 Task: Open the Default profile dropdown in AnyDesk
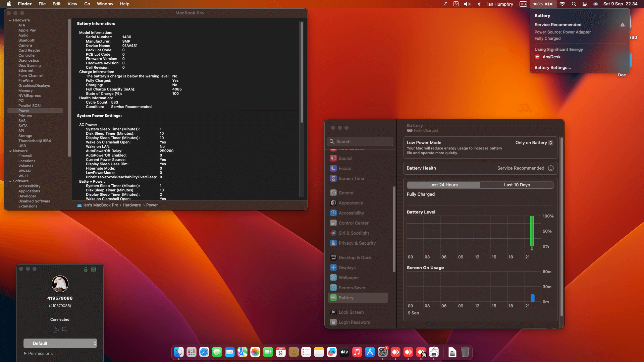pos(60,343)
